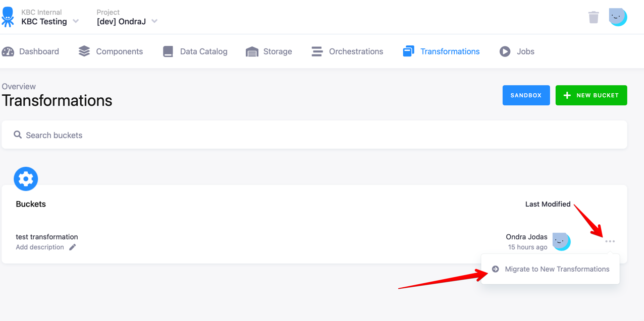The width and height of the screenshot is (644, 321).
Task: Open the Storage tab
Action: (x=269, y=51)
